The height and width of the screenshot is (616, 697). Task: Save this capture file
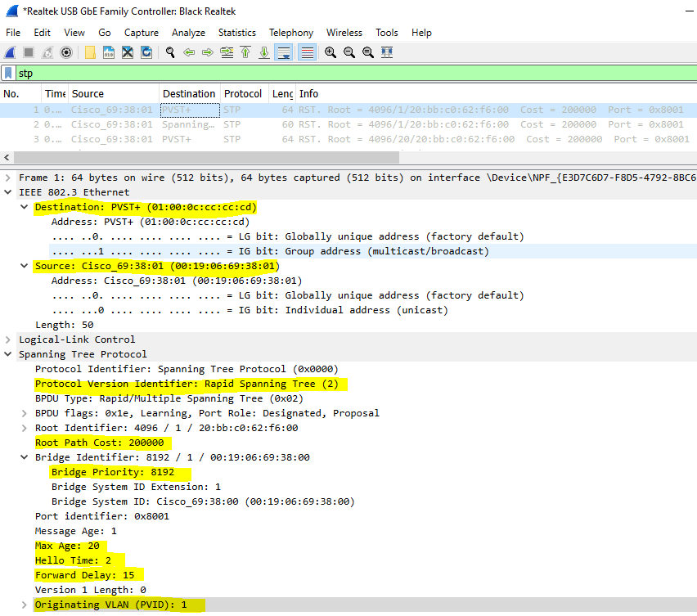click(109, 52)
